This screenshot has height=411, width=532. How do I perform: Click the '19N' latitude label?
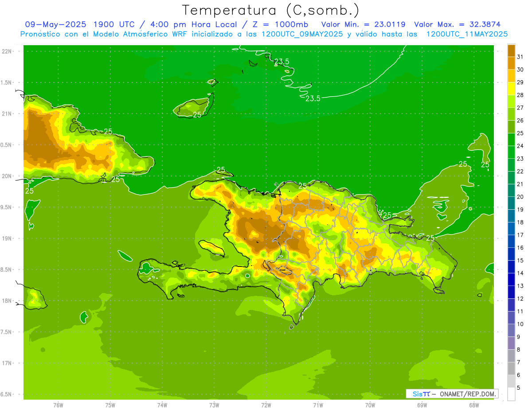(x=7, y=238)
